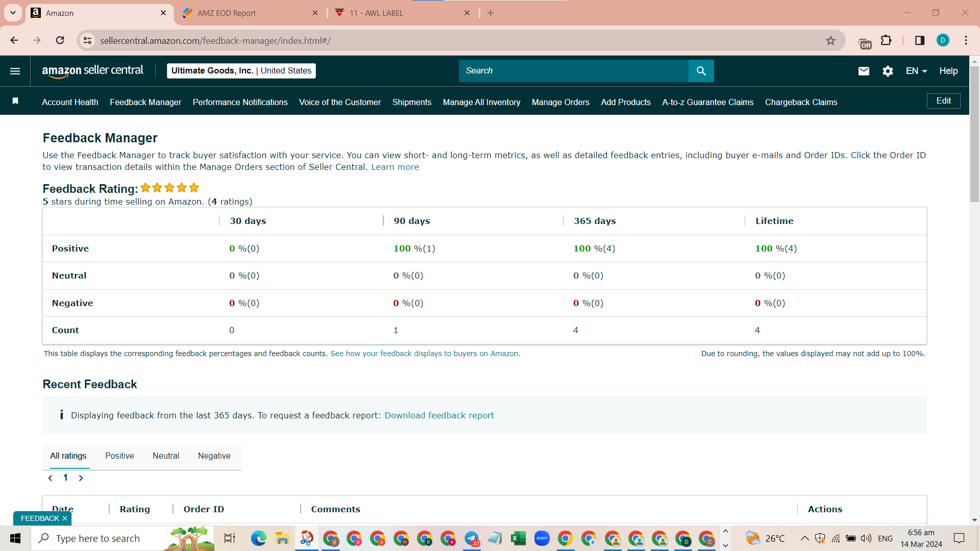Viewport: 980px width, 551px height.
Task: Go back with browser back arrow
Action: click(14, 40)
